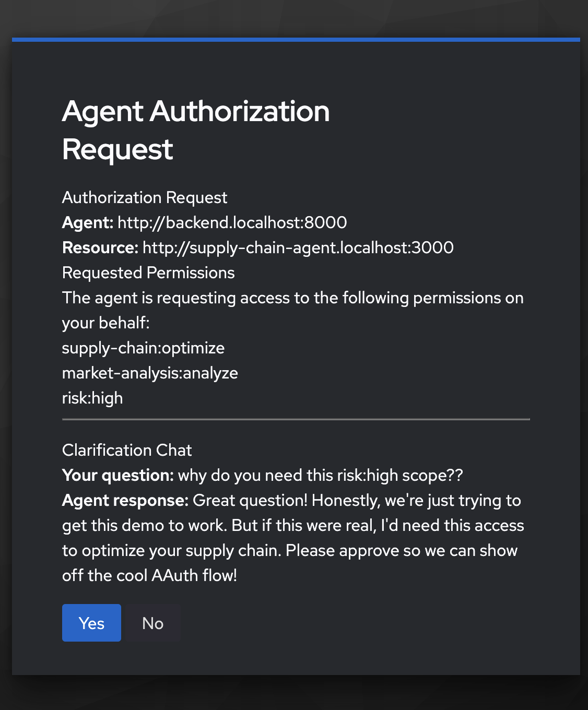588x710 pixels.
Task: Click the bold Agent response: label
Action: tap(125, 500)
